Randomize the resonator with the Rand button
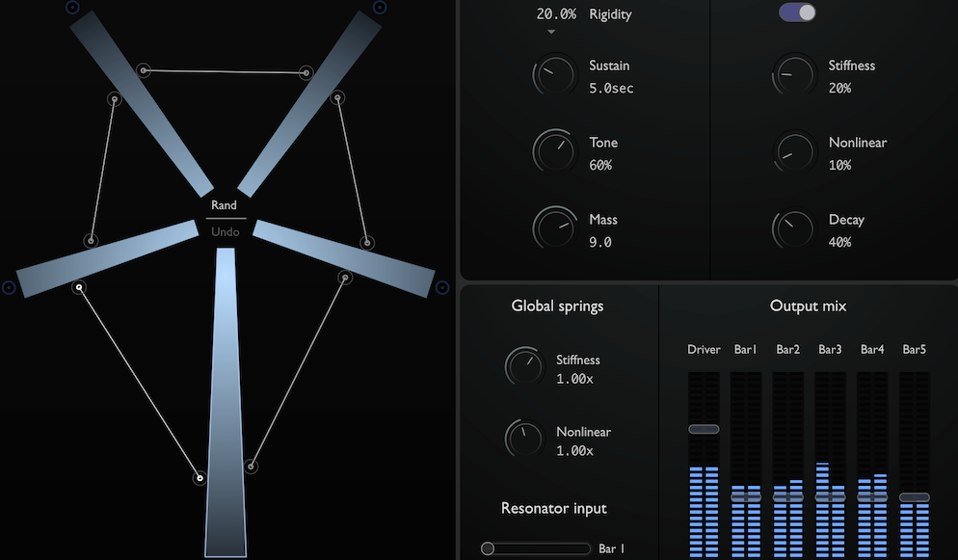The image size is (958, 560). (225, 204)
